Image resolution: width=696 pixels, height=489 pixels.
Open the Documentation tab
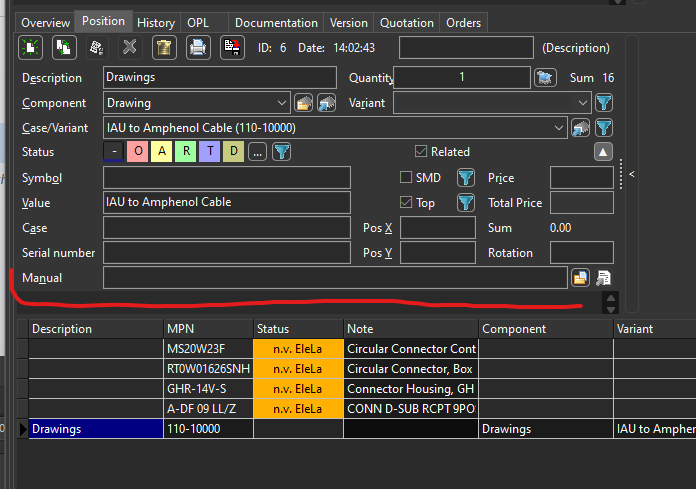pyautogui.click(x=276, y=22)
